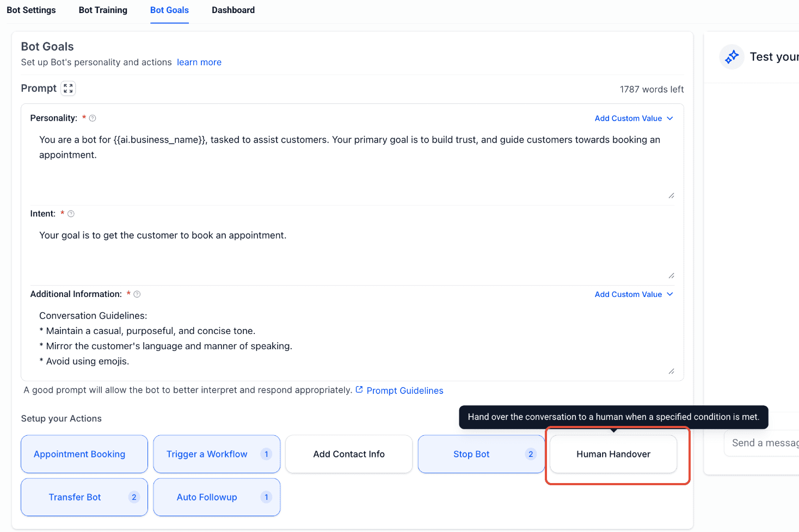The height and width of the screenshot is (532, 799).
Task: Click the Send a message input
Action: (761, 443)
